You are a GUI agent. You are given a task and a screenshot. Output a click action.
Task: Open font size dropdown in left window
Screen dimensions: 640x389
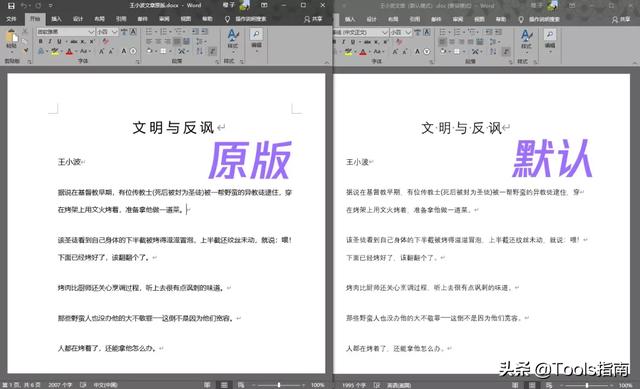coord(115,31)
